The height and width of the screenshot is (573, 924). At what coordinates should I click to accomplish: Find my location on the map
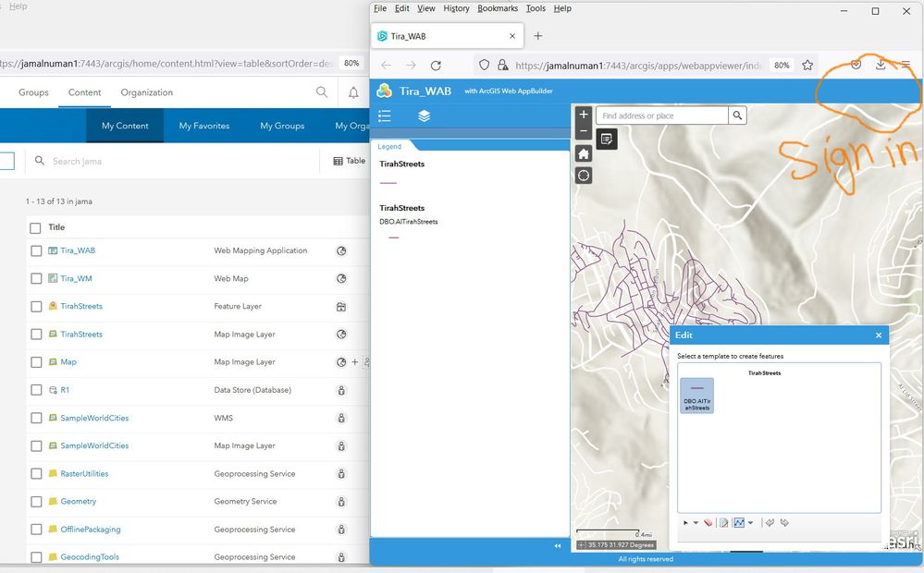pyautogui.click(x=584, y=176)
